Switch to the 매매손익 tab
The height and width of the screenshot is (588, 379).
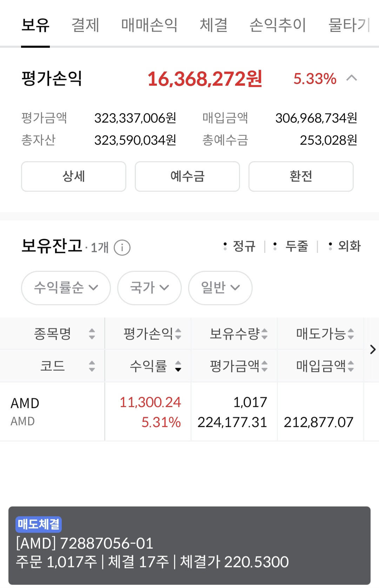tap(149, 25)
